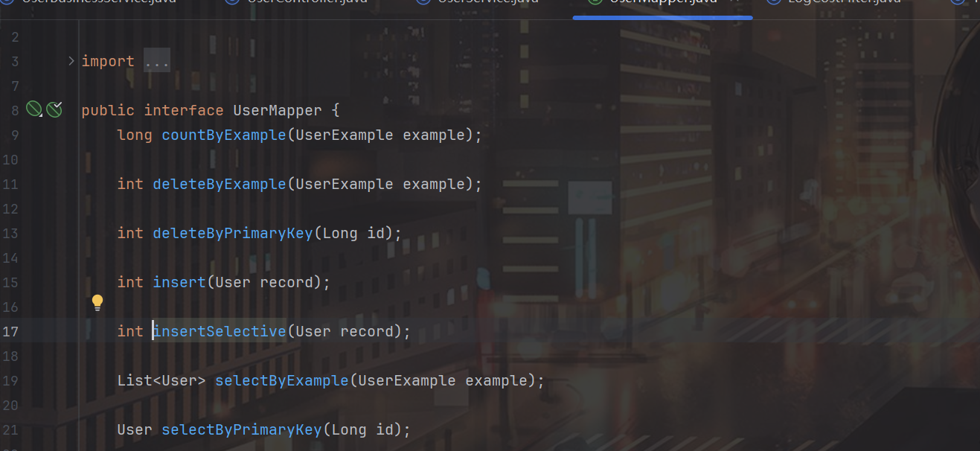Place cursor on deleteByPrimaryKey method
The image size is (980, 451).
click(x=232, y=233)
